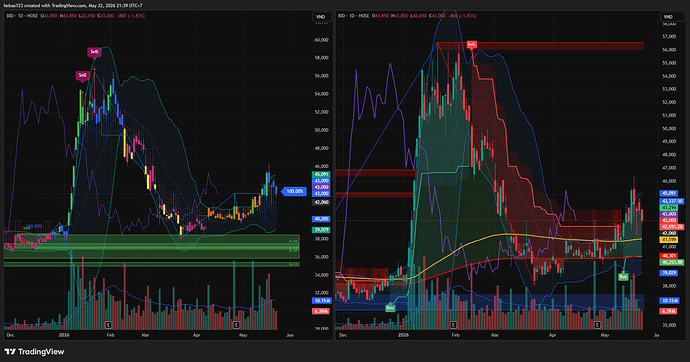The height and width of the screenshot is (362, 690).
Task: Click the BID 1D HOSE symbol title on the right chart
Action: [x=354, y=16]
